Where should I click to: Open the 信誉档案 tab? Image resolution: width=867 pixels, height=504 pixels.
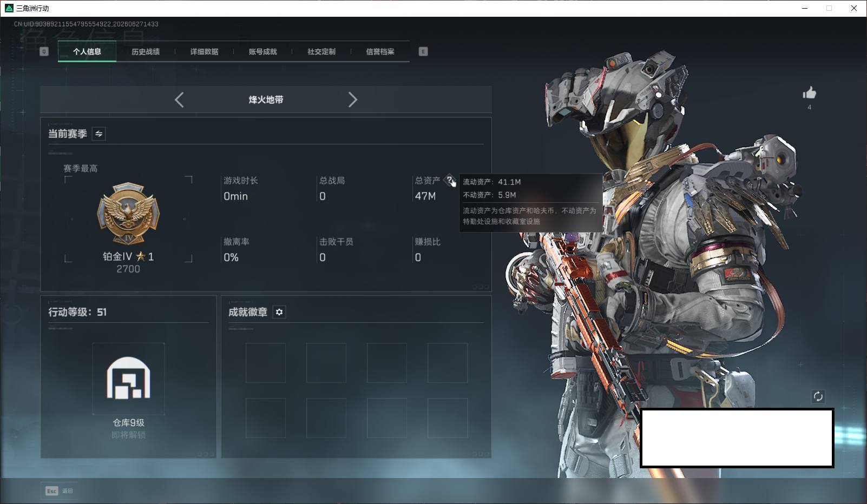coord(380,51)
